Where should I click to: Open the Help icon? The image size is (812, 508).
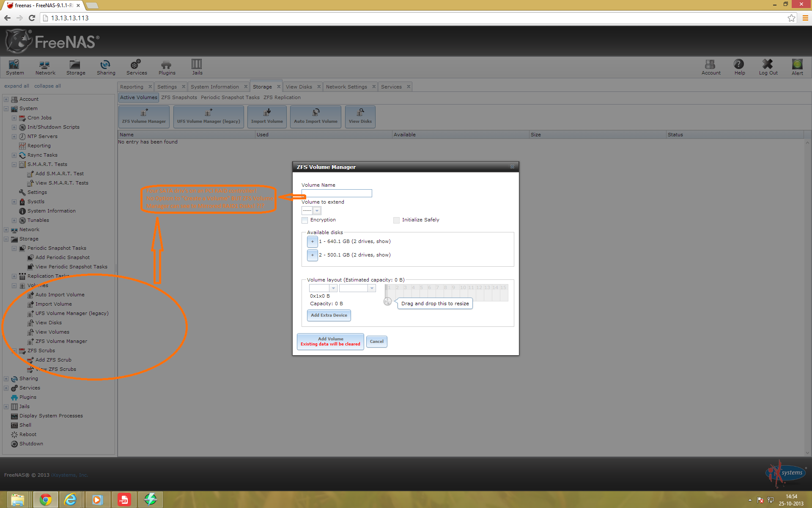739,67
